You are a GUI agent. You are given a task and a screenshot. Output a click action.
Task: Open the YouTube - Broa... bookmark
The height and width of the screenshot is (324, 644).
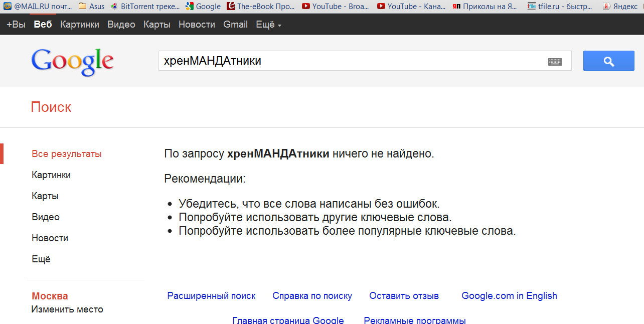tap(336, 7)
